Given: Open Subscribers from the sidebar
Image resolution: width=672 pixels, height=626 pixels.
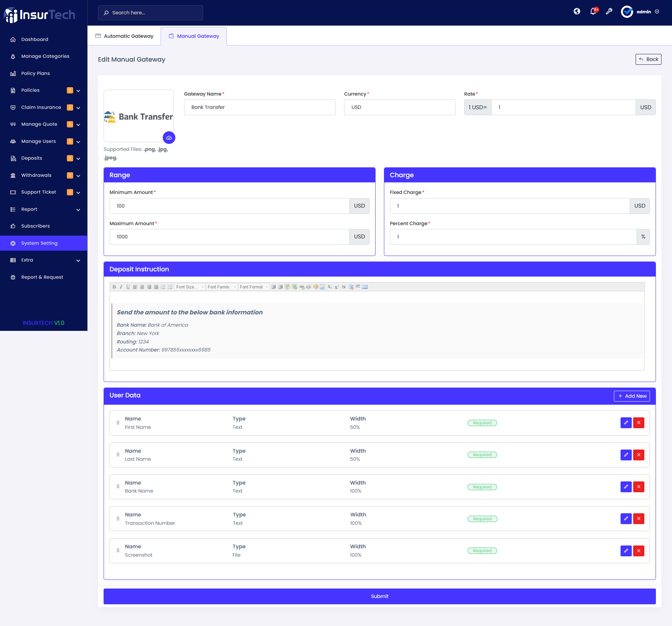Looking at the screenshot, I should coord(35,226).
